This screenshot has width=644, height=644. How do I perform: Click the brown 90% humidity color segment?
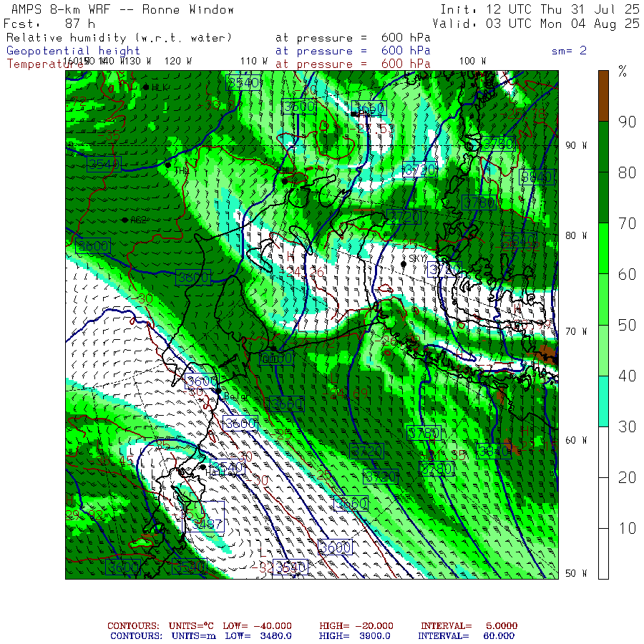[603, 96]
